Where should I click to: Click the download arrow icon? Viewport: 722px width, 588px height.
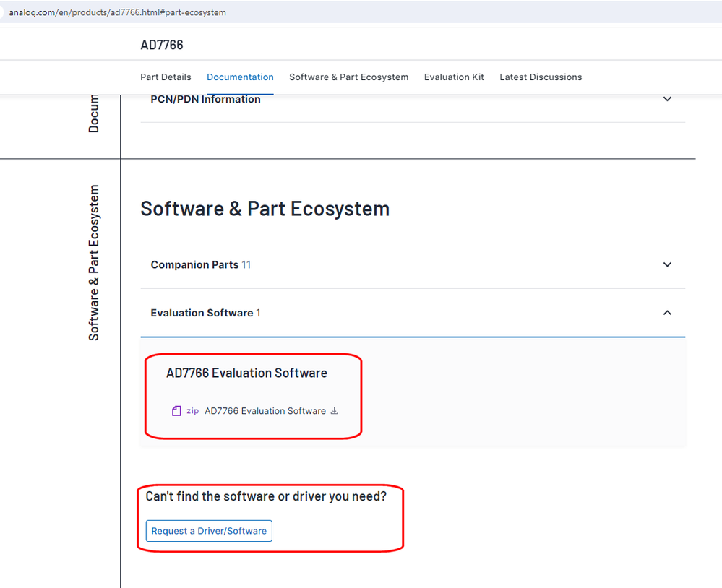tap(335, 410)
